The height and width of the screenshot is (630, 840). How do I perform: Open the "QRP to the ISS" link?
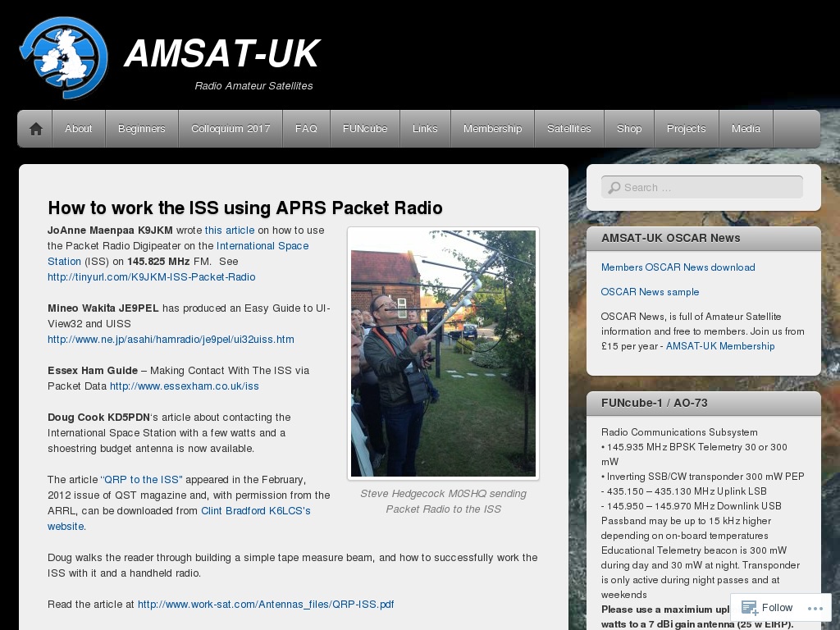[x=141, y=479]
